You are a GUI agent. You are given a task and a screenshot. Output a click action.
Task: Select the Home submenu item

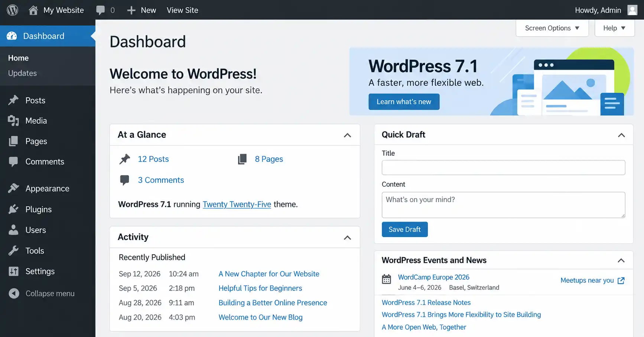[18, 58]
